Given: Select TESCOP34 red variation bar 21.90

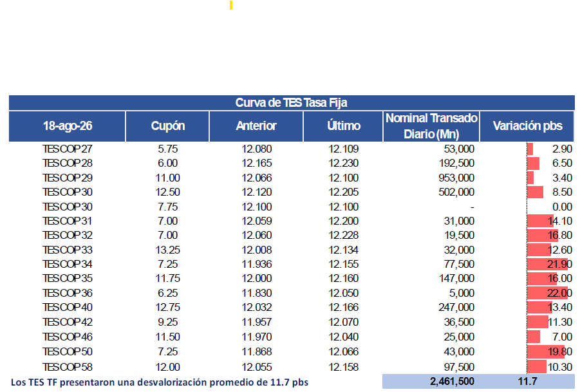Looking at the screenshot, I should point(547,264).
